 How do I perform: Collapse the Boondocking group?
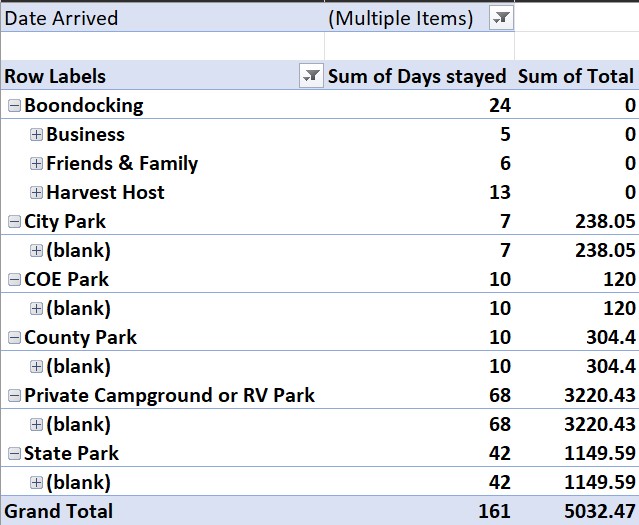13,105
